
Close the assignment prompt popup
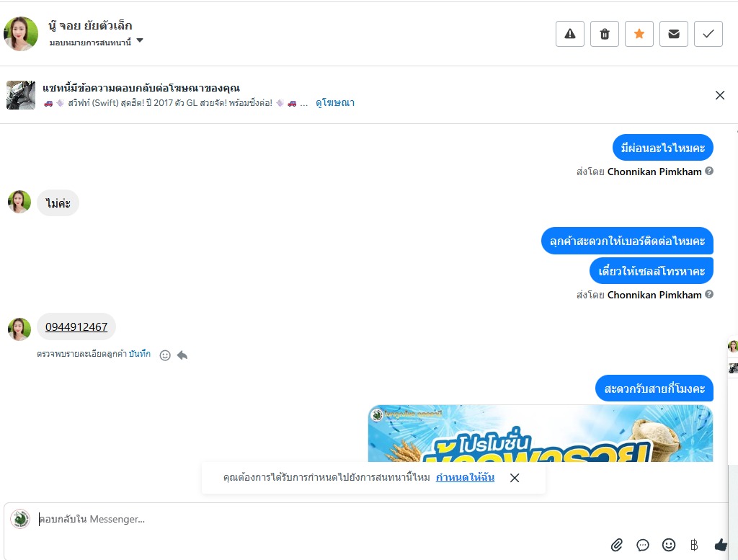click(515, 478)
